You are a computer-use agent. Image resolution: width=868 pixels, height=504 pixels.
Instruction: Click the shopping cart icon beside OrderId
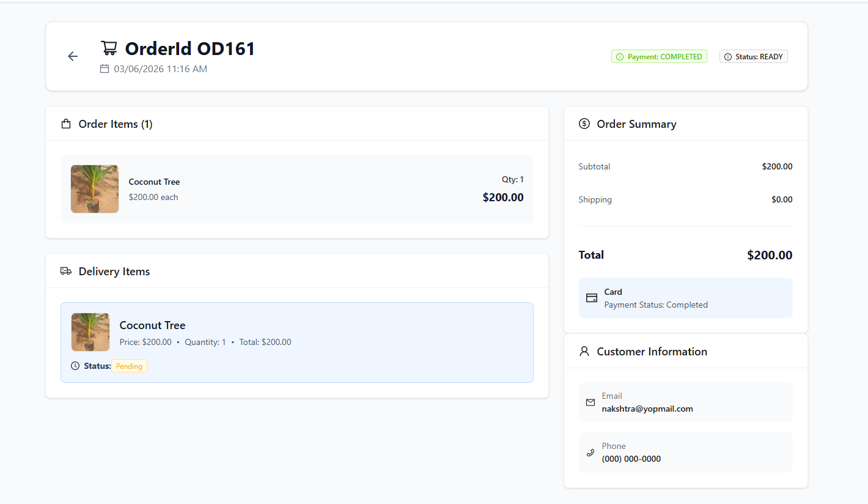(109, 48)
